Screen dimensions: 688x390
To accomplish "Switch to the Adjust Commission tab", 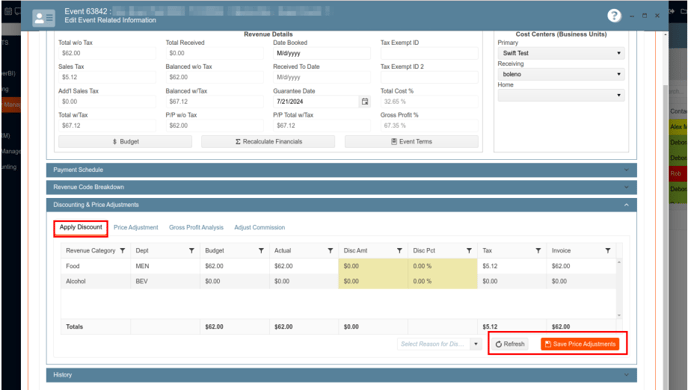I will pos(259,228).
